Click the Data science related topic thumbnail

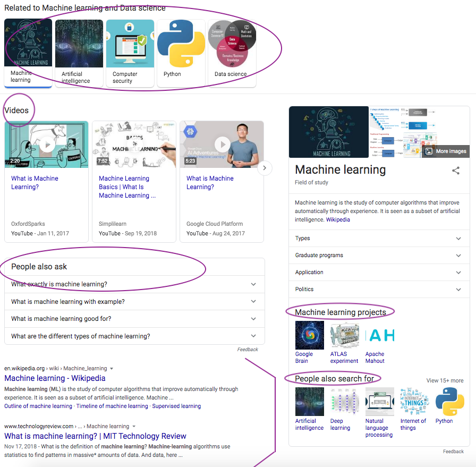pos(232,43)
